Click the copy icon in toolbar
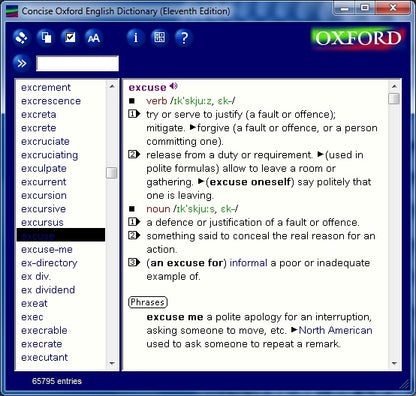The height and width of the screenshot is (396, 416). 46,38
